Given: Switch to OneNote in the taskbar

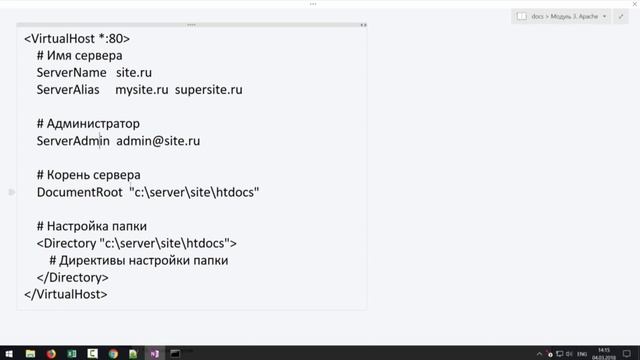Looking at the screenshot, I should point(154,353).
